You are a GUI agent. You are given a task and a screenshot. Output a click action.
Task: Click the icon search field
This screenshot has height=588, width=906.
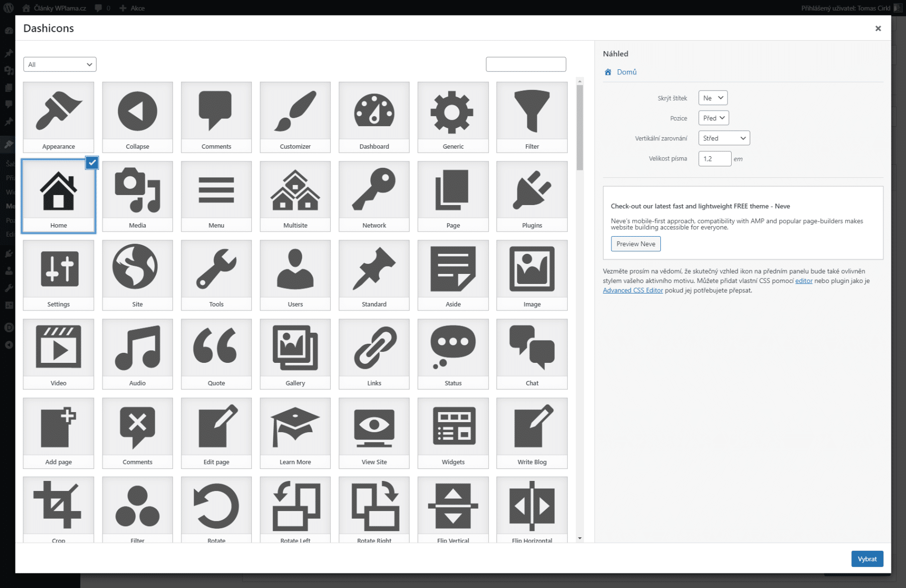click(x=526, y=64)
